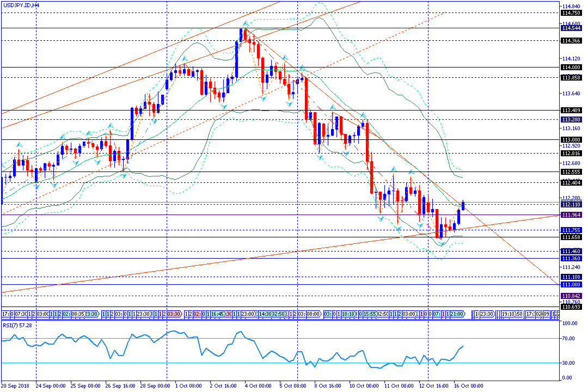Open the pink 03:30 event marker
Viewport: 588px width, 392px height.
(174, 314)
